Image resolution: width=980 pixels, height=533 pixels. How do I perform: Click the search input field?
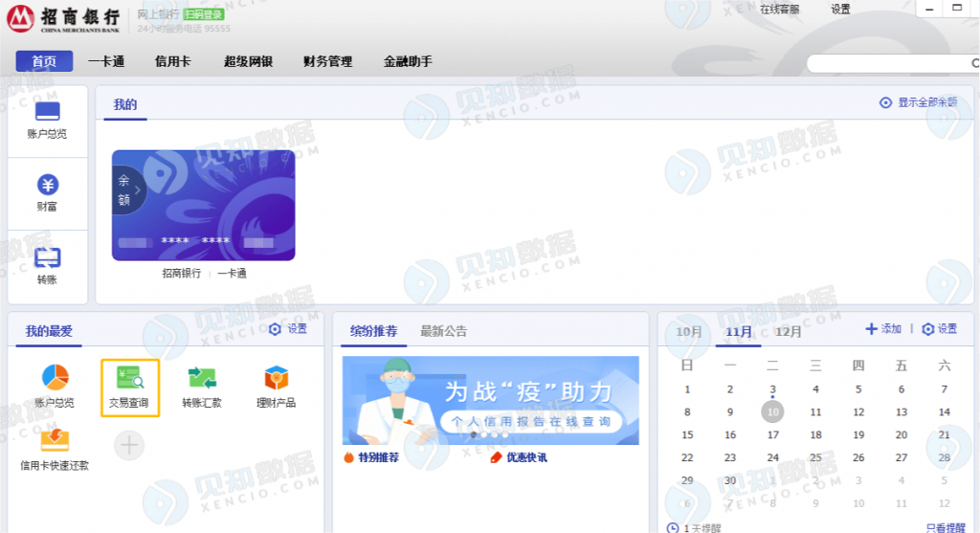(890, 64)
